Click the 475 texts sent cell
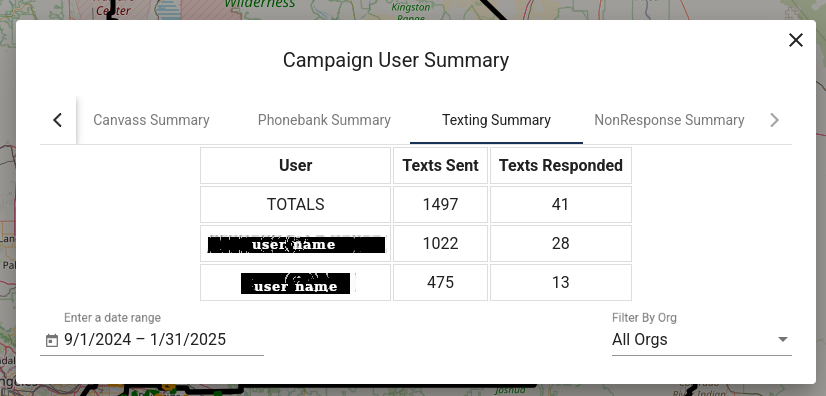This screenshot has height=396, width=826. [440, 282]
